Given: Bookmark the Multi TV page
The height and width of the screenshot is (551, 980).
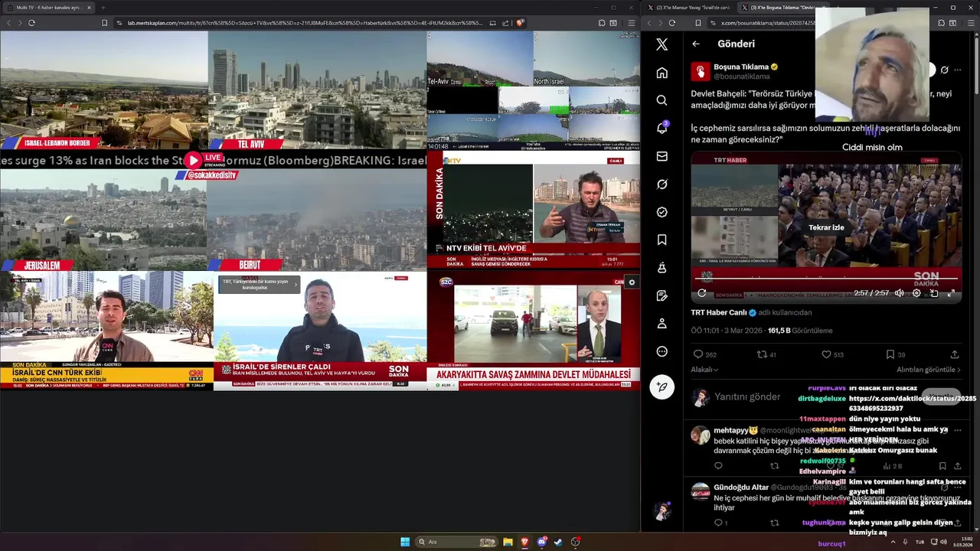Looking at the screenshot, I should [105, 23].
